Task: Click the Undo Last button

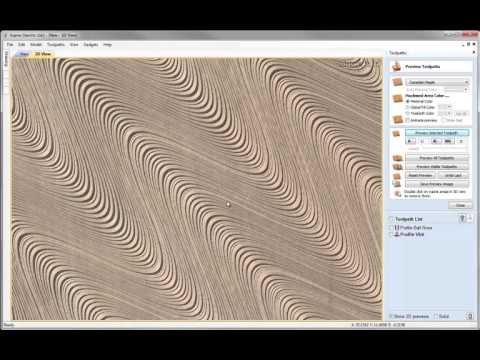Action: pos(453,175)
